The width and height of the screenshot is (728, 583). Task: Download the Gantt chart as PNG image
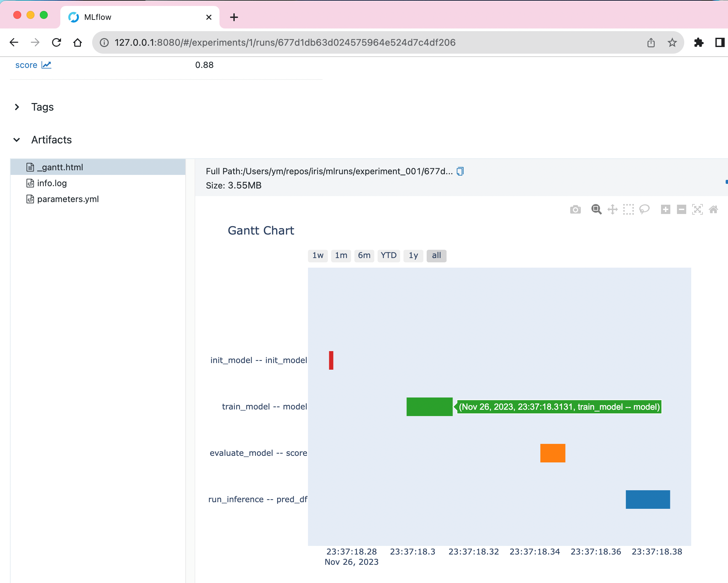coord(576,209)
